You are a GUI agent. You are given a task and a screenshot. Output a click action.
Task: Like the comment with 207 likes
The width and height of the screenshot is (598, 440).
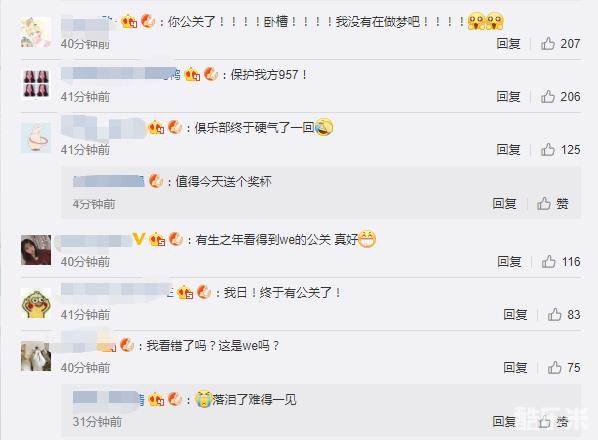[548, 43]
